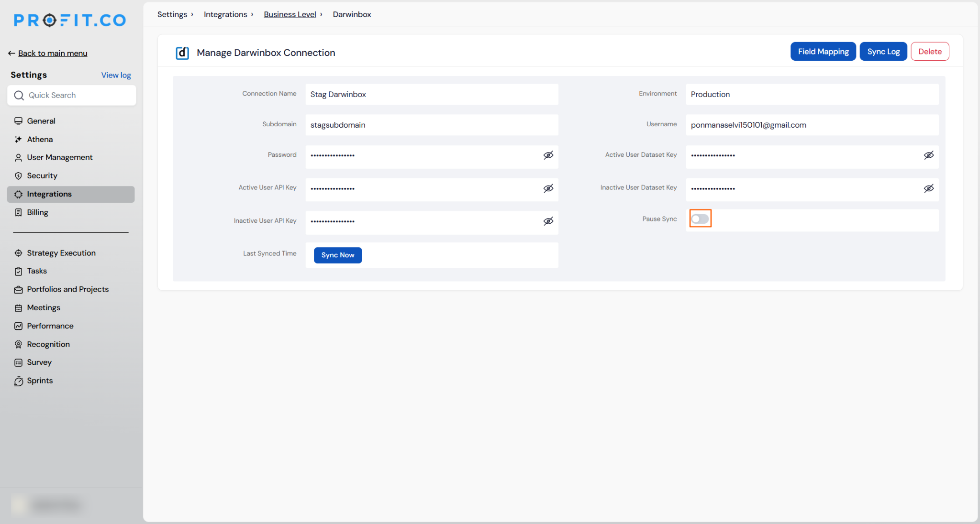
Task: Open the Environment Production field
Action: [812, 94]
